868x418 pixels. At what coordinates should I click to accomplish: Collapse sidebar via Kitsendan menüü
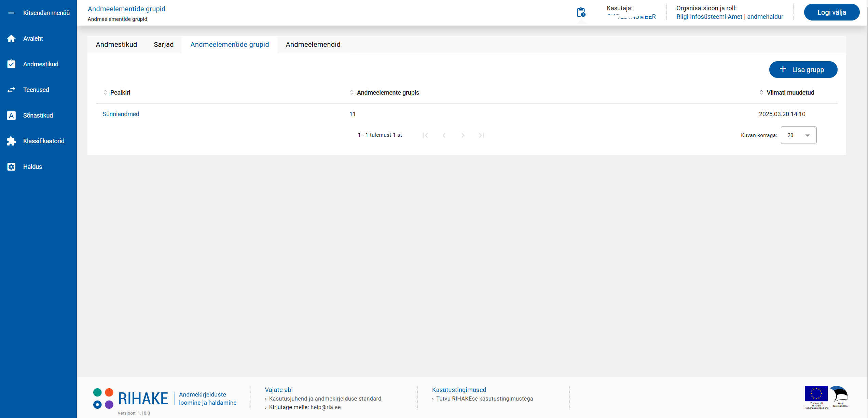tap(11, 13)
